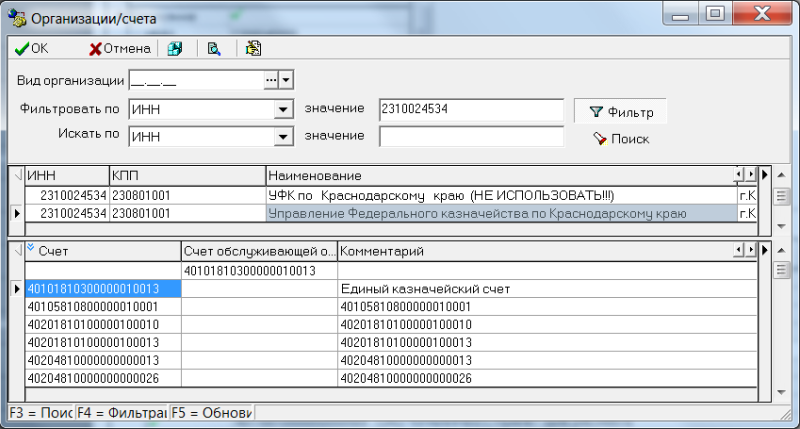This screenshot has width=800, height=429.
Task: Click row indicator arrow of selected account
Action: tap(17, 289)
